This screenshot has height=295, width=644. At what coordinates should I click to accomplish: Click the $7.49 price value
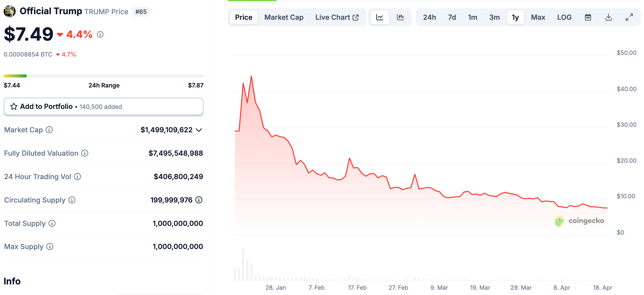point(28,34)
